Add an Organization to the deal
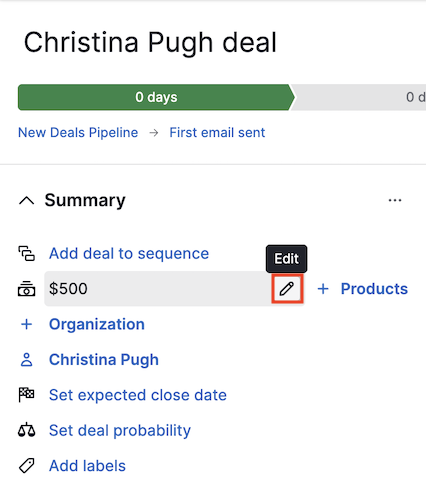The height and width of the screenshot is (500, 426). tap(97, 324)
